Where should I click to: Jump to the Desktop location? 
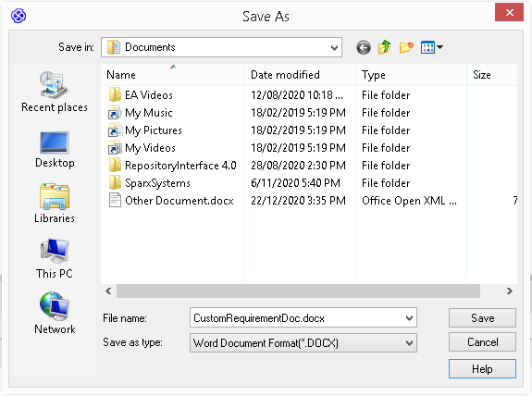55,150
